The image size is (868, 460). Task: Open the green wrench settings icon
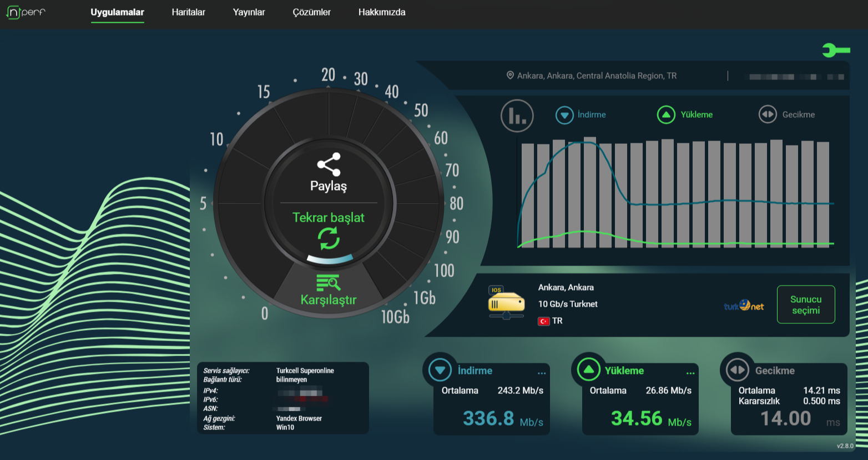pyautogui.click(x=836, y=51)
